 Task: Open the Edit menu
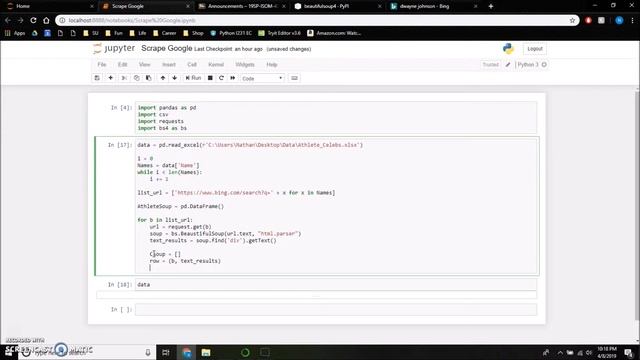[x=122, y=64]
